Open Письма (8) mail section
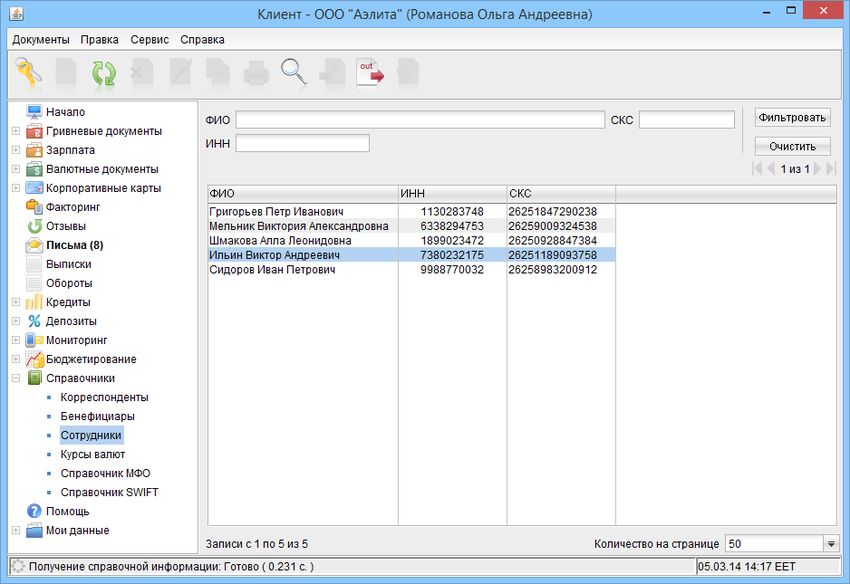 74,245
